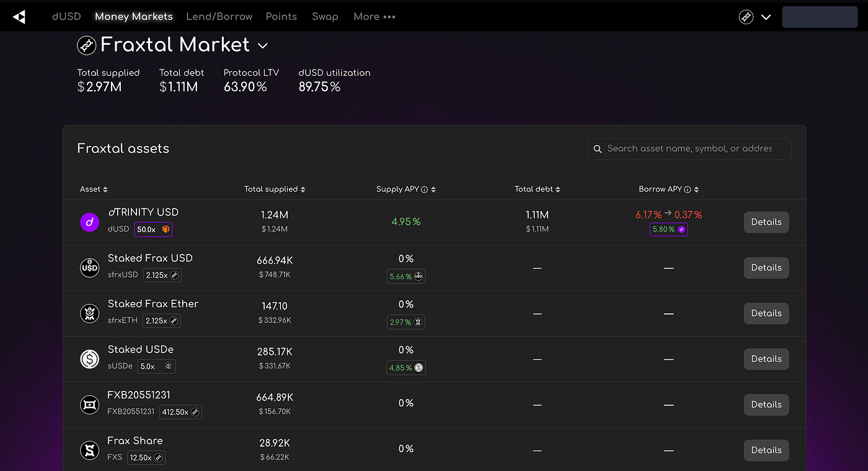Open the Swap nav tab
868x471 pixels.
click(x=325, y=17)
